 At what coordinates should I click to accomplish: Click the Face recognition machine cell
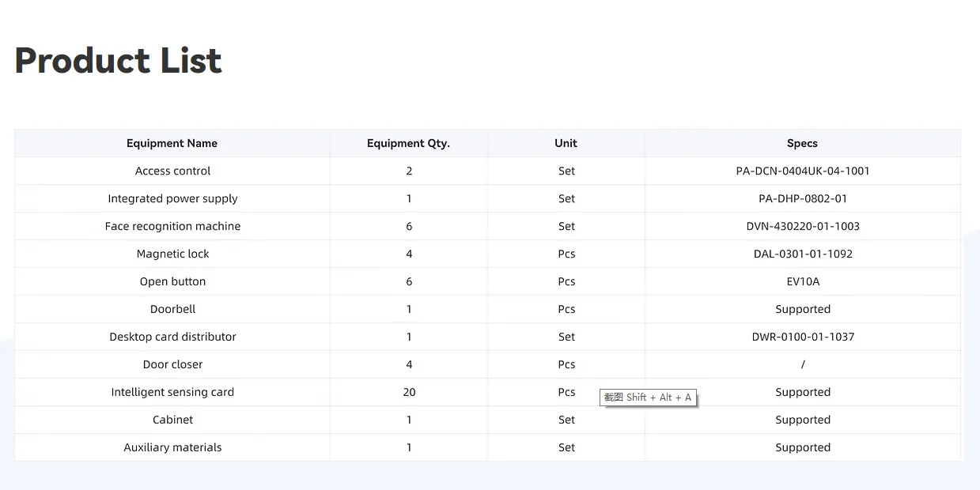coord(172,226)
